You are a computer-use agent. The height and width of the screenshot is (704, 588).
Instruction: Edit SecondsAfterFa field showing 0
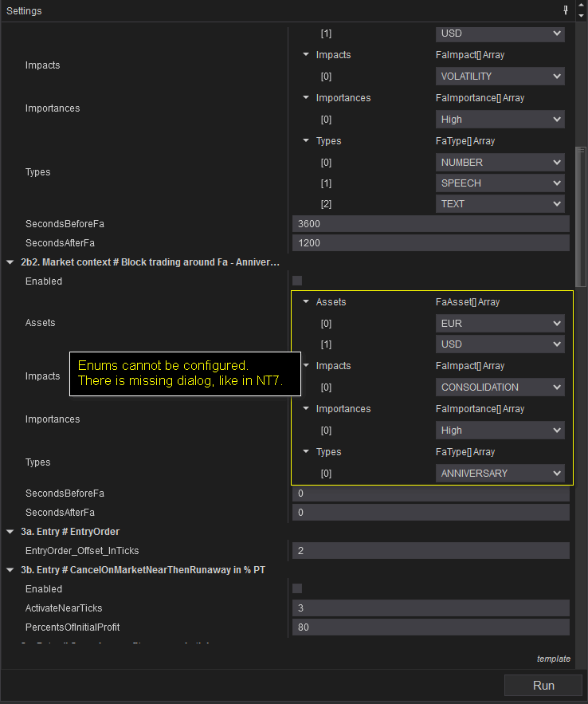point(430,513)
